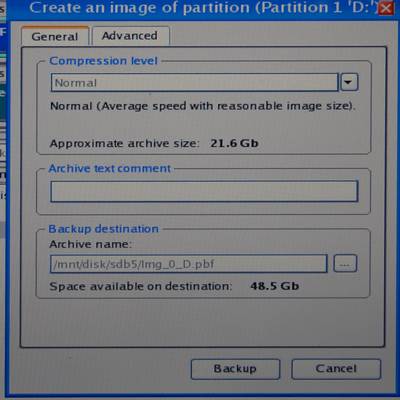Click the Compression level group heading

click(x=103, y=61)
